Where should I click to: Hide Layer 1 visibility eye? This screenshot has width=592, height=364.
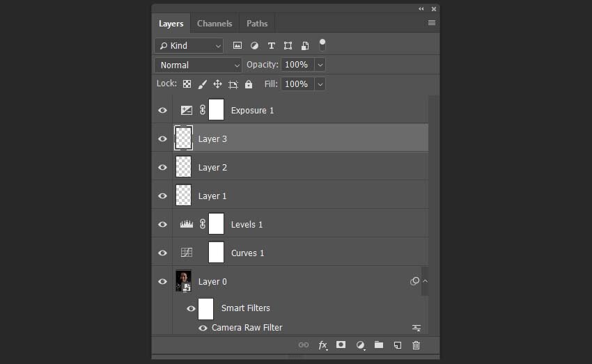(x=162, y=196)
